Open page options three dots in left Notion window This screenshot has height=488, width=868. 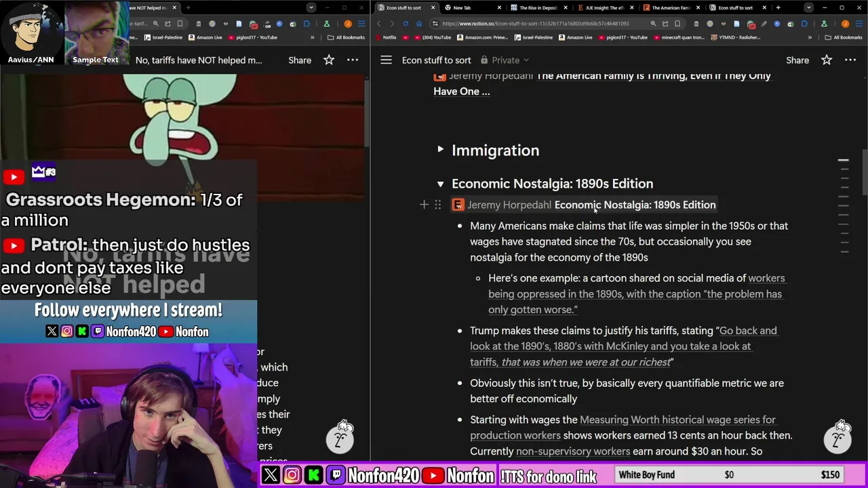pos(353,60)
